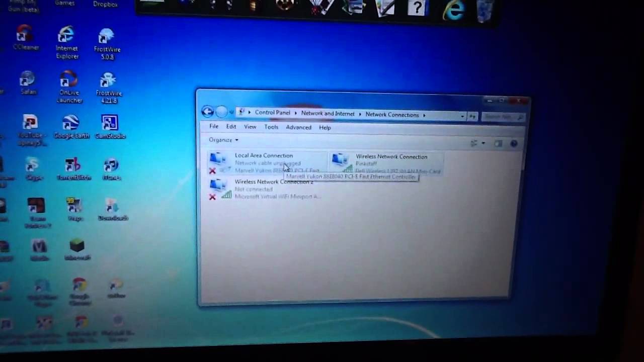This screenshot has width=644, height=362.
Task: Open the File menu
Action: click(214, 127)
